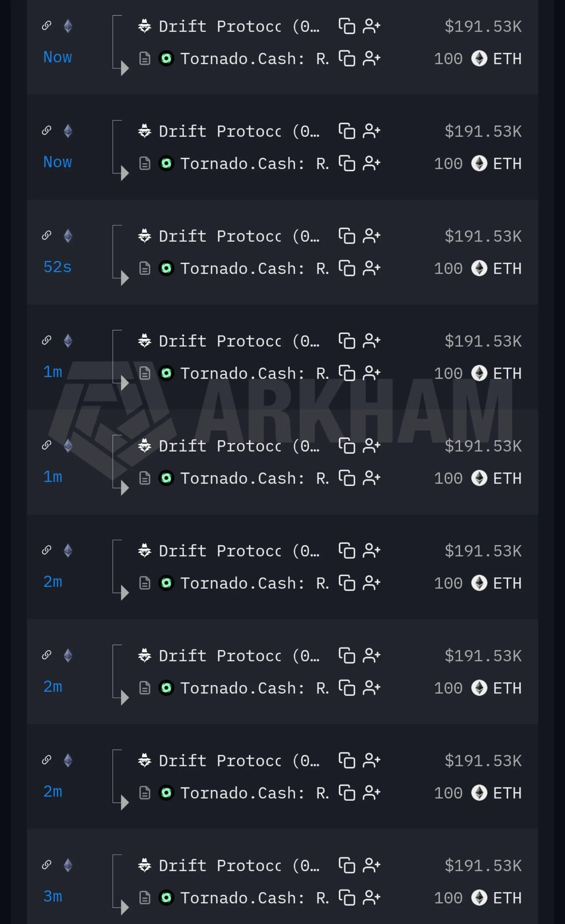Click the 3m timestamp
Image resolution: width=565 pixels, height=924 pixels.
coord(53,896)
